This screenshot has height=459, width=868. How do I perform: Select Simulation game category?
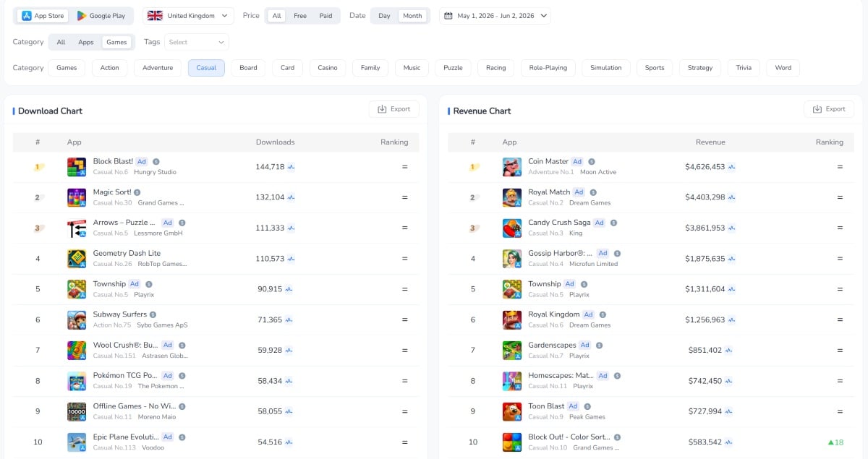tap(606, 68)
